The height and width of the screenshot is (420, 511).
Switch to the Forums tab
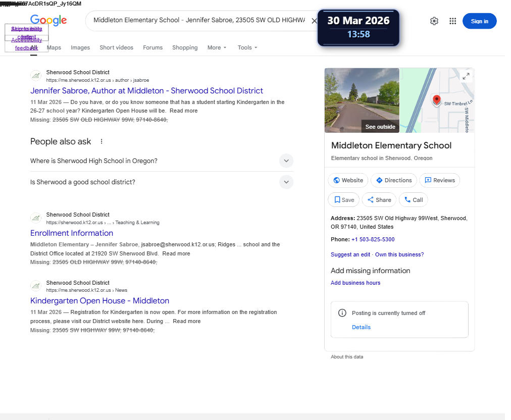tap(152, 47)
